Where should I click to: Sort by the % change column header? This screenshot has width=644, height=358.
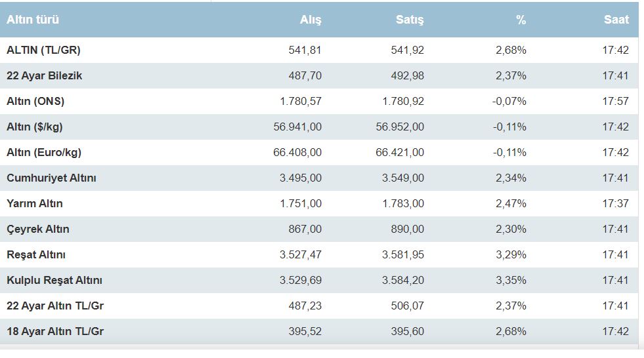tap(521, 20)
